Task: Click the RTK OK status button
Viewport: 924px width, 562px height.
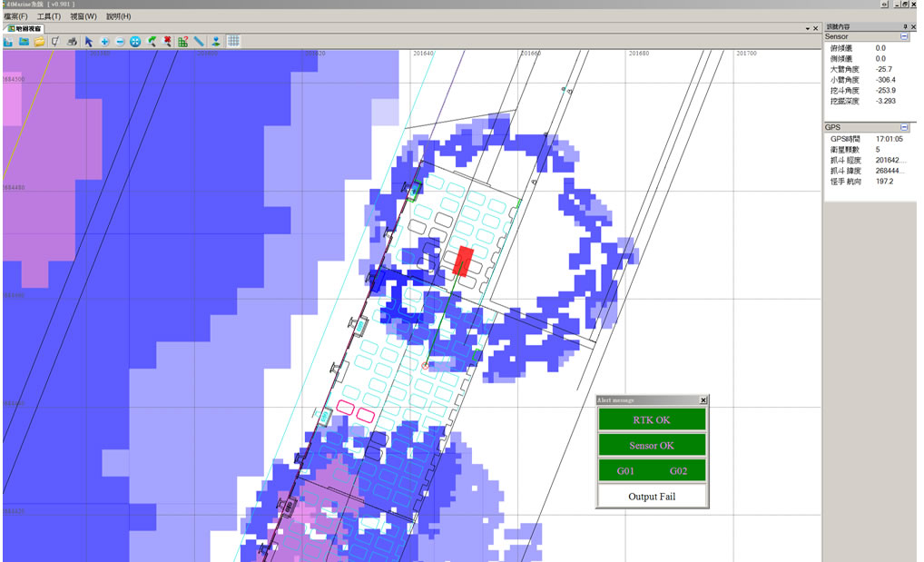Action: pyautogui.click(x=652, y=419)
